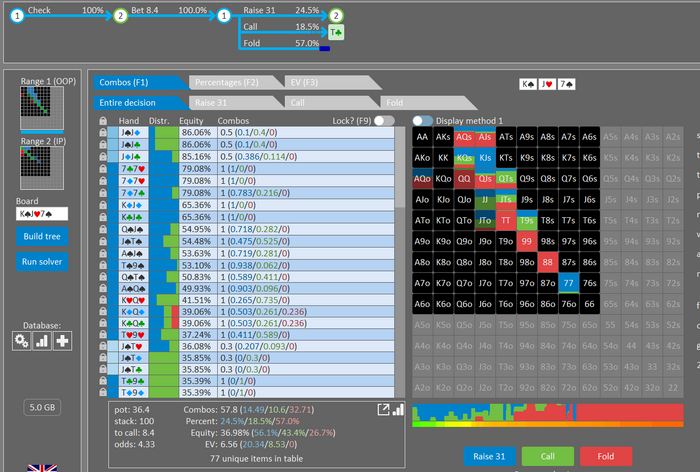Click the database plus icon
This screenshot has height=472, width=700.
tap(62, 341)
